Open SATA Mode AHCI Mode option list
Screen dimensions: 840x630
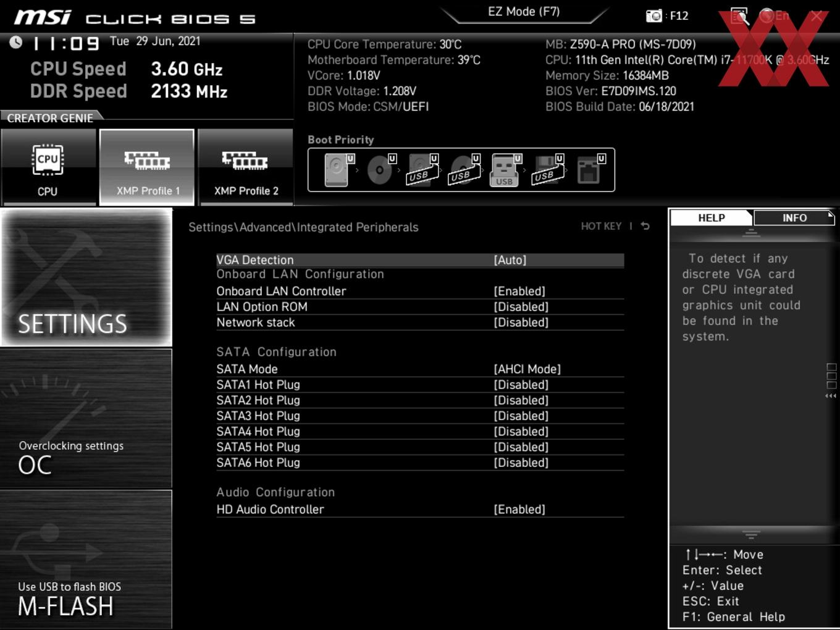coord(527,369)
